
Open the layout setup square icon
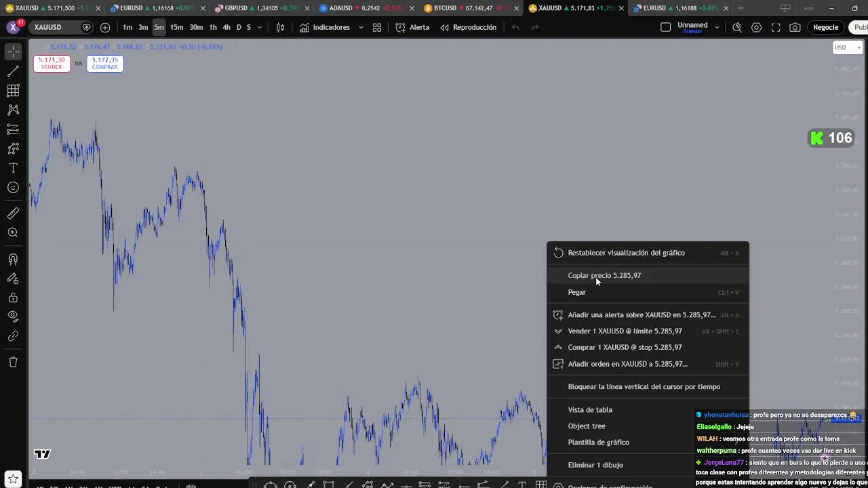[x=666, y=27]
